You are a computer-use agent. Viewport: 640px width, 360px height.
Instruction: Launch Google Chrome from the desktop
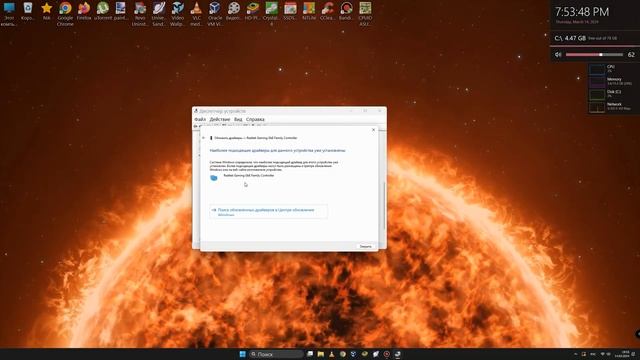coord(65,13)
